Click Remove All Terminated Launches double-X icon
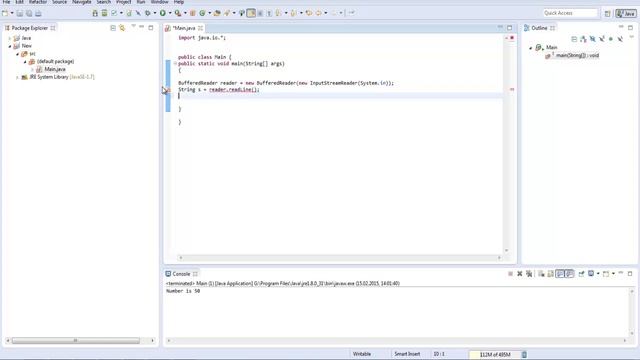640x360 pixels. pyautogui.click(x=529, y=273)
